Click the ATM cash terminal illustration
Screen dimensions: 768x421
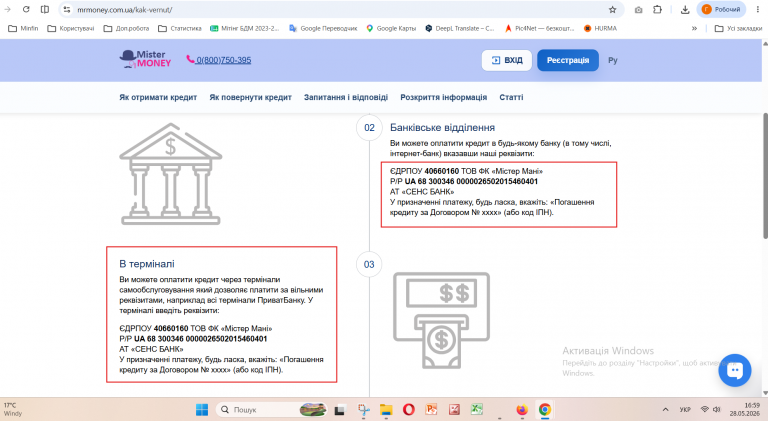(441, 321)
